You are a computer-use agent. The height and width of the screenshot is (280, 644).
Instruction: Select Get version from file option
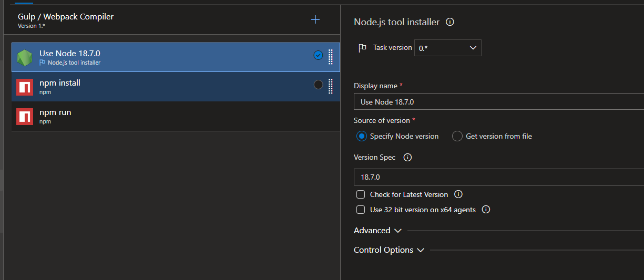[x=457, y=136]
